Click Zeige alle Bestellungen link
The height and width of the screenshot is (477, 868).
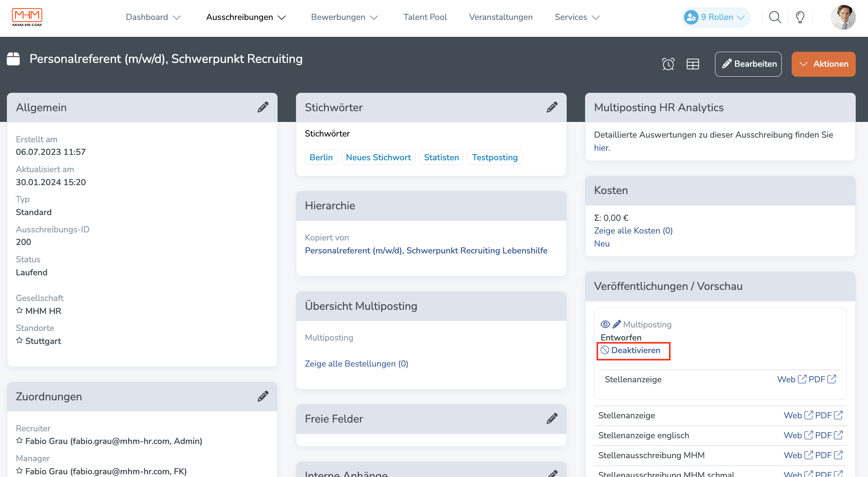[357, 364]
